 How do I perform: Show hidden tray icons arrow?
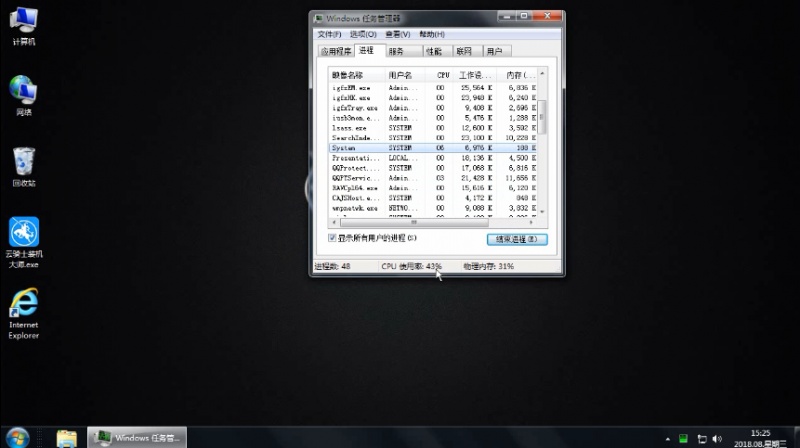[667, 439]
